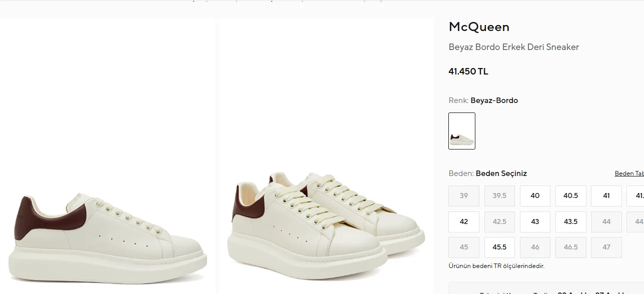Select the Beyaz-Bordo color swatch

(461, 131)
